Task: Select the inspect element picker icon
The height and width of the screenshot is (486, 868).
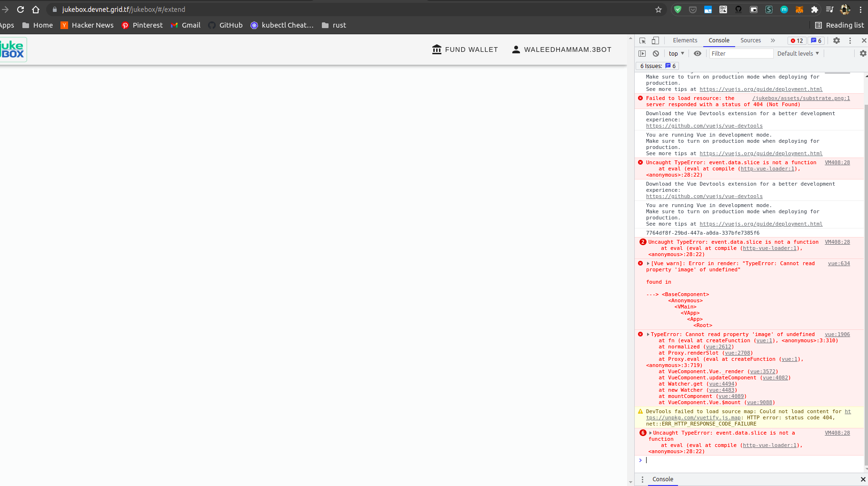Action: pos(642,40)
